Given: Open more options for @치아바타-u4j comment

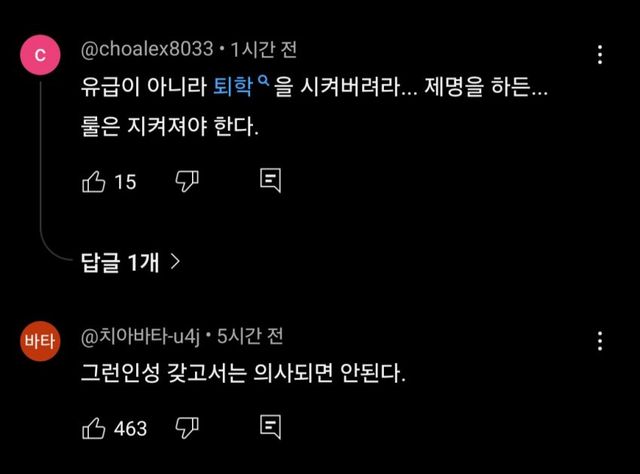Looking at the screenshot, I should (599, 341).
